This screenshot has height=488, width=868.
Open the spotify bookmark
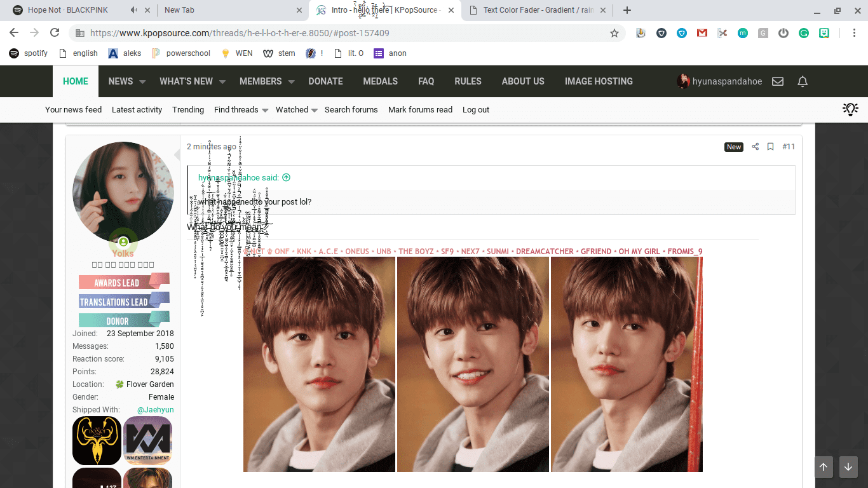point(29,53)
